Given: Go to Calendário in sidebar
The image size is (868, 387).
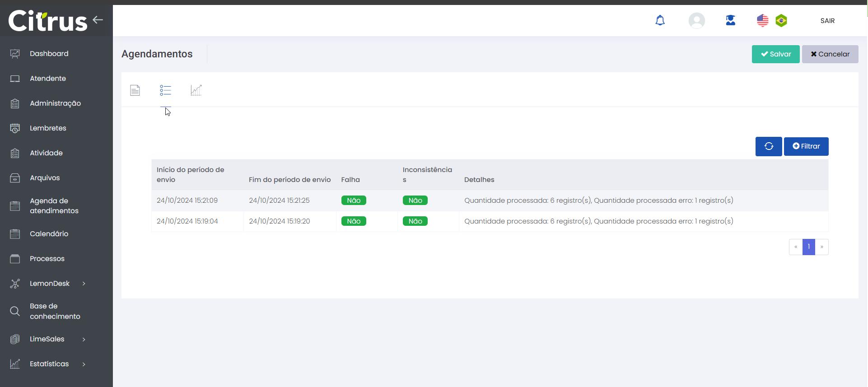Looking at the screenshot, I should [49, 234].
